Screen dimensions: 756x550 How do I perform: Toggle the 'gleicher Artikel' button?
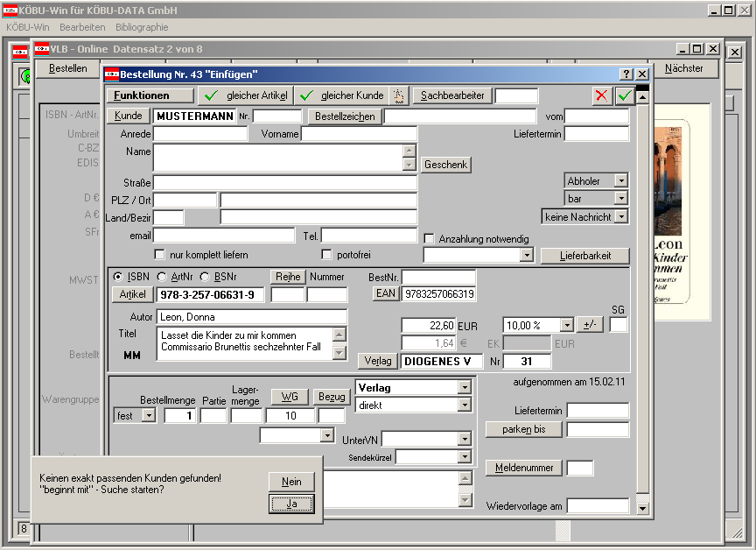pyautogui.click(x=246, y=96)
